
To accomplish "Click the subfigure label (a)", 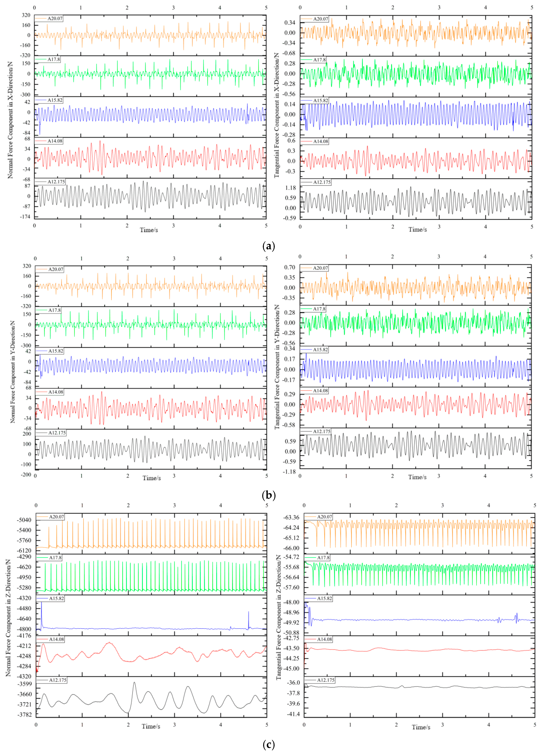I will tap(269, 246).
